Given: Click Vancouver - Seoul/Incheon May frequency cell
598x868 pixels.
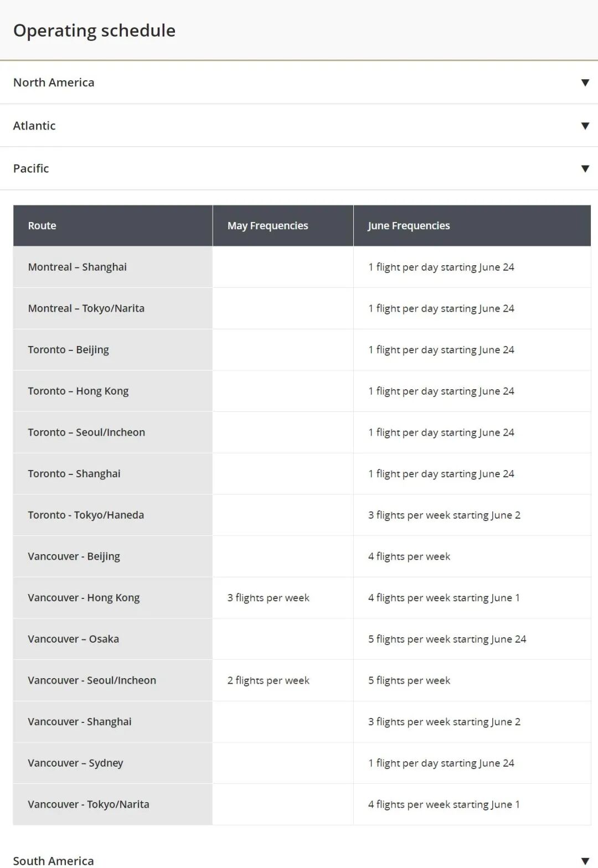Looking at the screenshot, I should pos(268,680).
